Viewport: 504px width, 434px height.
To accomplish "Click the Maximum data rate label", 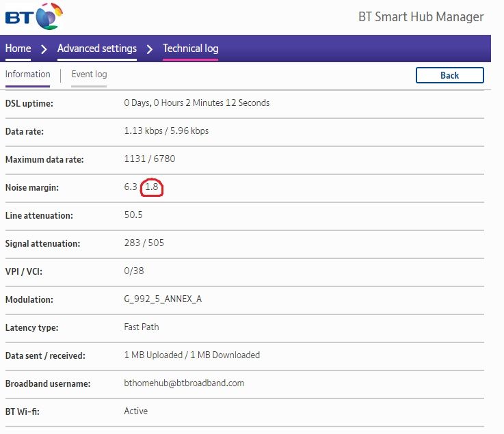I will coord(44,159).
